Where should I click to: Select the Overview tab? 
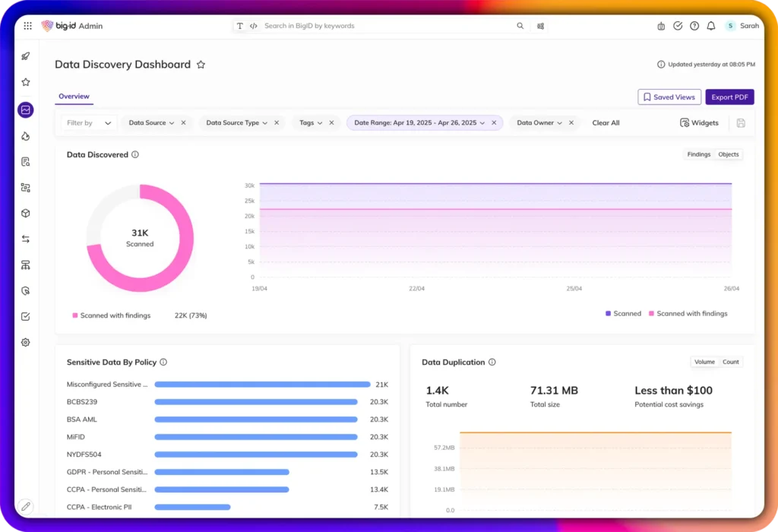[74, 97]
